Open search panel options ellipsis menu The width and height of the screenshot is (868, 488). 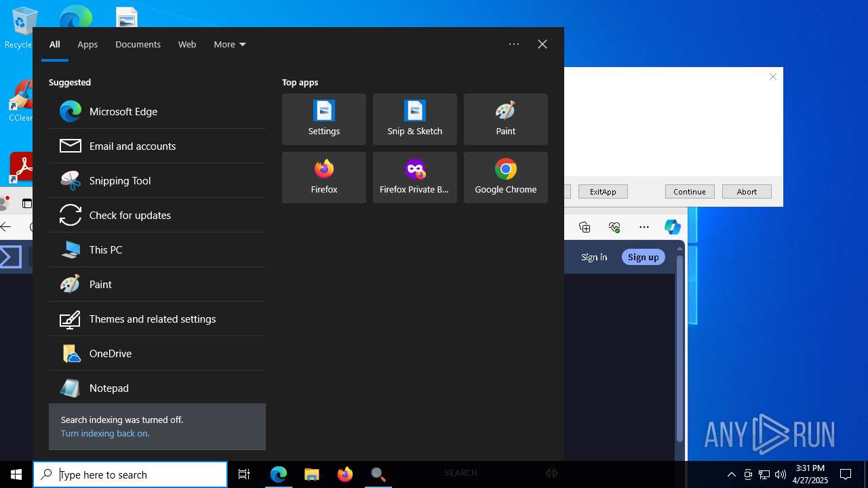(514, 44)
